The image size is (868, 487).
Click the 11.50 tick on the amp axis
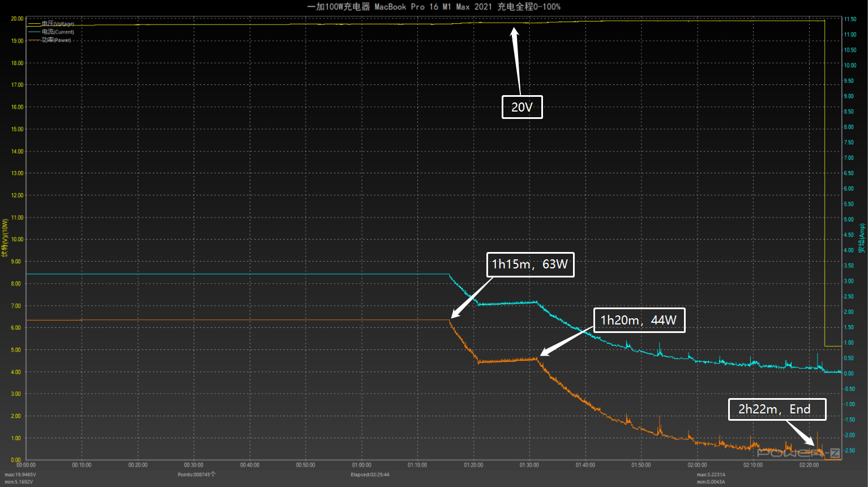(850, 19)
